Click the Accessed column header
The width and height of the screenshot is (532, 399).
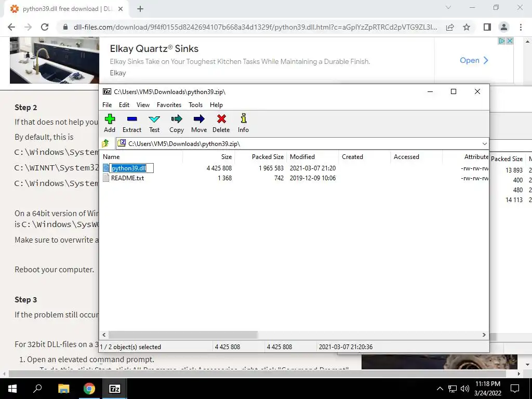(416, 157)
